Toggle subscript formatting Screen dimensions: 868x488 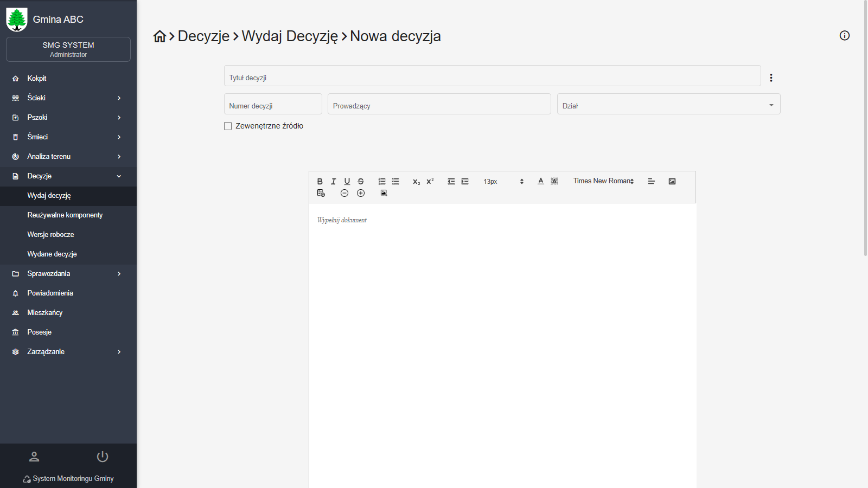pyautogui.click(x=416, y=182)
